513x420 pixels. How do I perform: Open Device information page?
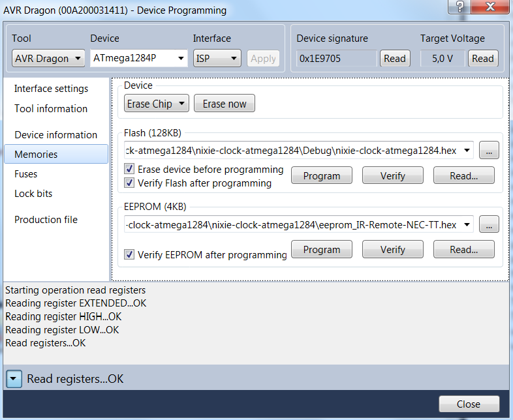pos(55,134)
